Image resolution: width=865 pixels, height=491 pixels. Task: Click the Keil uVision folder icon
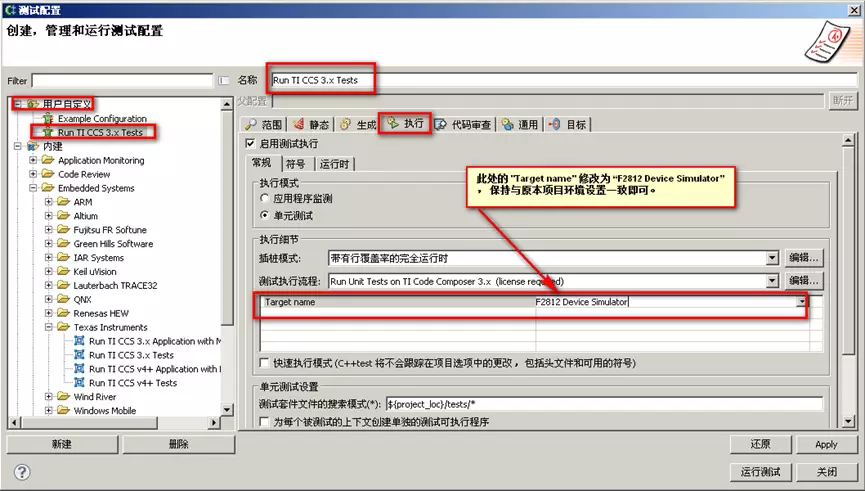(x=63, y=271)
